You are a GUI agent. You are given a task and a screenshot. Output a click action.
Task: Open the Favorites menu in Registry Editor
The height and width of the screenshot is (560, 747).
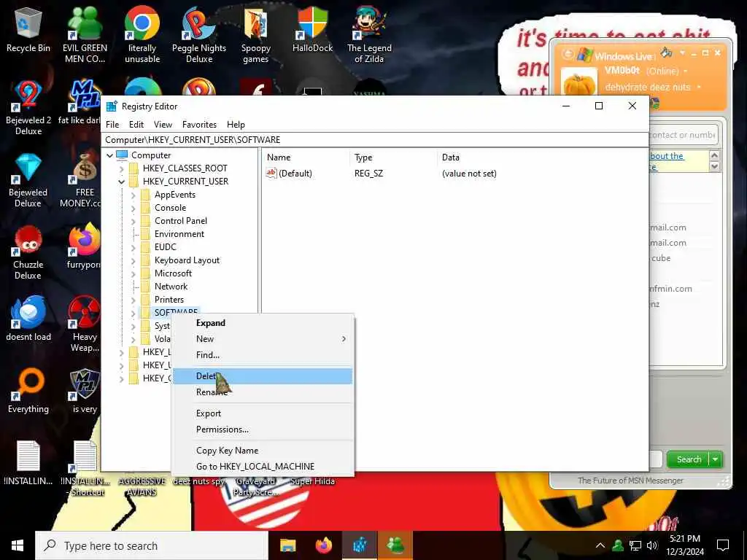pos(199,125)
